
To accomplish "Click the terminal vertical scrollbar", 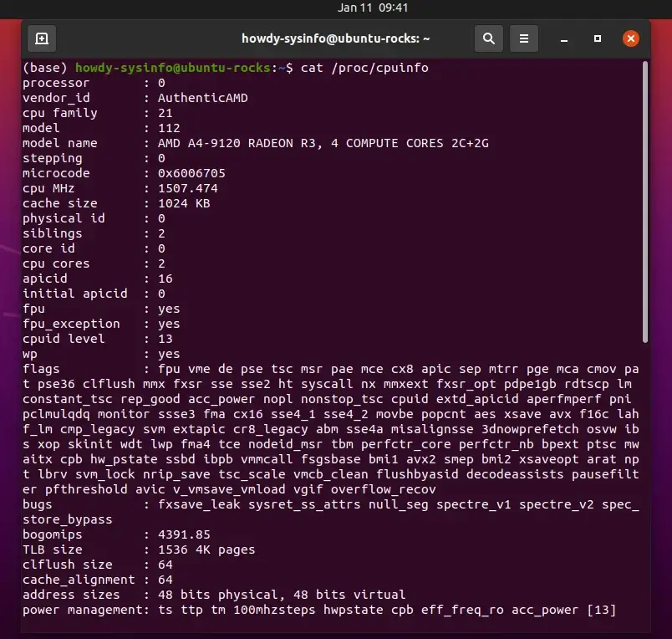I will coord(645,202).
